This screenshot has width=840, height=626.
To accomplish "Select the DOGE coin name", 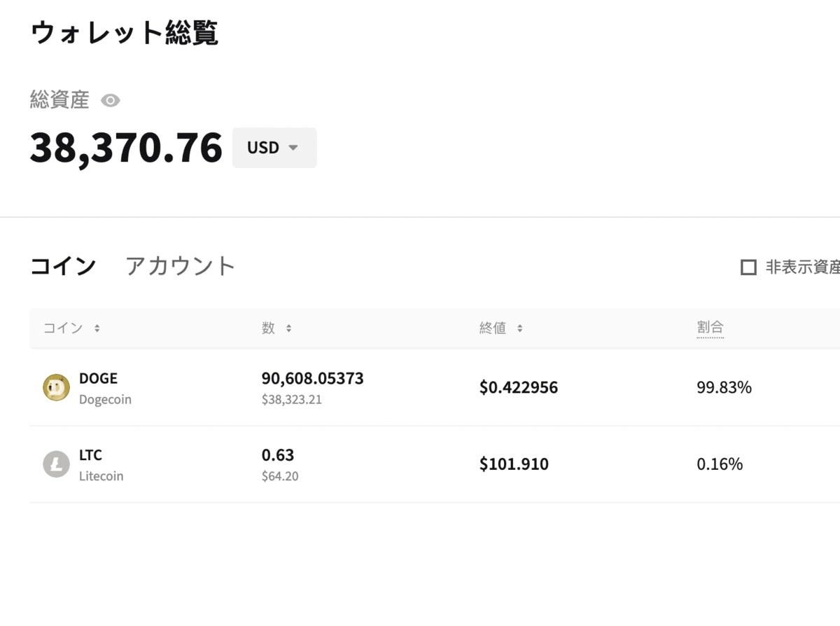I will click(x=98, y=379).
